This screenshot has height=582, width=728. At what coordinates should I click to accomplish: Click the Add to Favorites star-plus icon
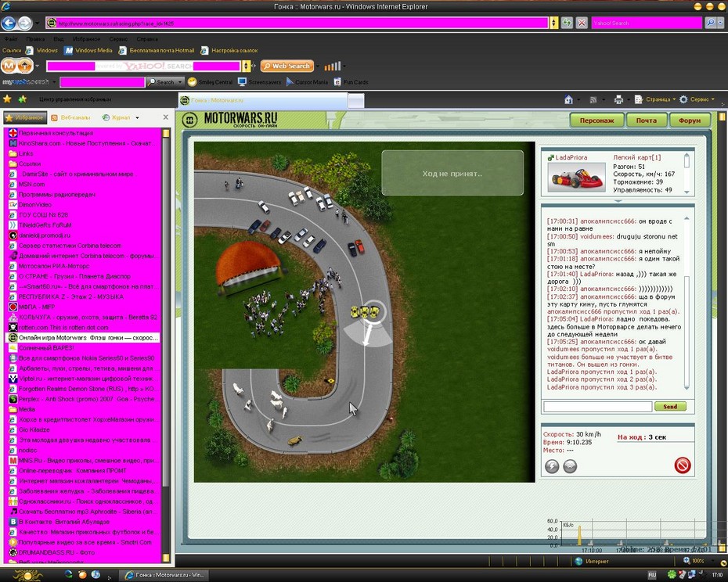(x=22, y=99)
